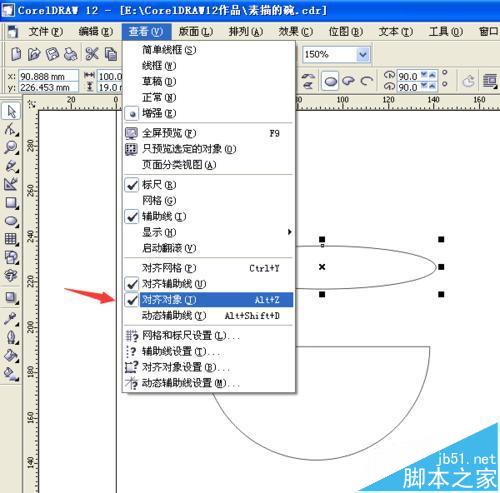Click the y position field 226.453 mm
The width and height of the screenshot is (500, 493).
point(48,87)
